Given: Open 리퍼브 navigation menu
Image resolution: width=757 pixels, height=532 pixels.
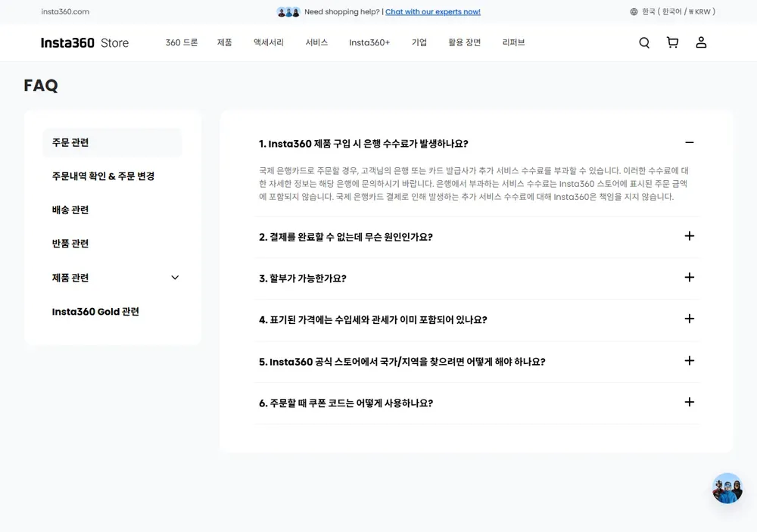Looking at the screenshot, I should point(513,42).
